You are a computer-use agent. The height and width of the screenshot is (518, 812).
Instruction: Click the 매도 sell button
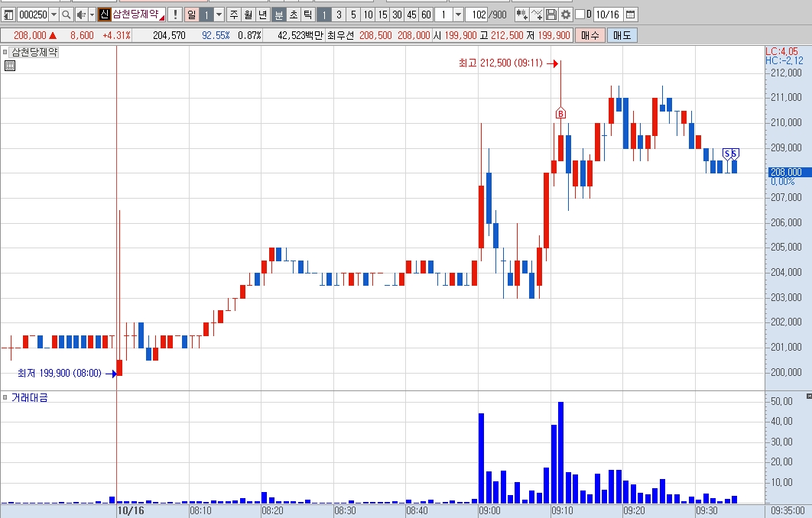pos(622,35)
